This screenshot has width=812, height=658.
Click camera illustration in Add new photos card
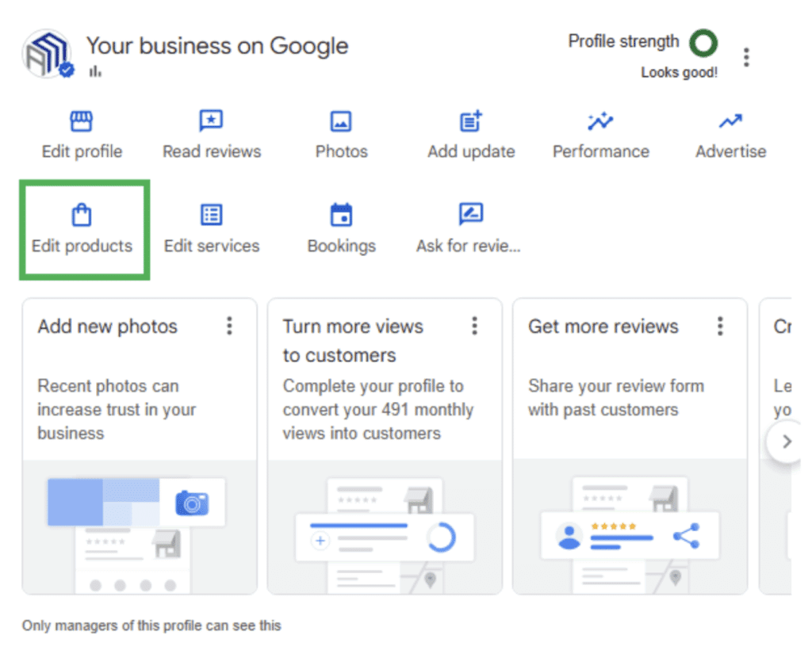pyautogui.click(x=192, y=503)
